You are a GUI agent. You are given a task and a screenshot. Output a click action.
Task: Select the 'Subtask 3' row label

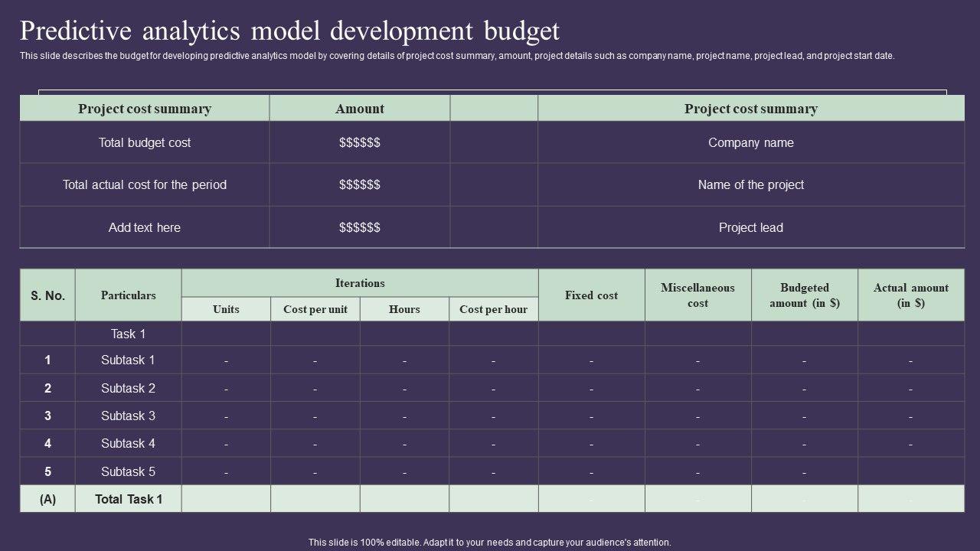click(128, 416)
